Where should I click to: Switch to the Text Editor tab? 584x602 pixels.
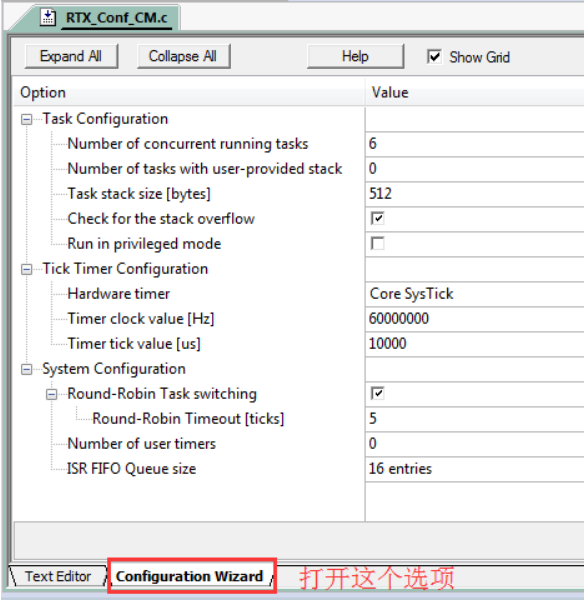click(58, 576)
